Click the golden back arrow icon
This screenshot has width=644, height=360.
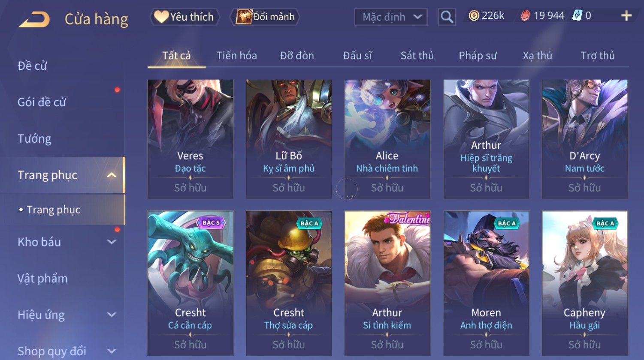pos(34,19)
